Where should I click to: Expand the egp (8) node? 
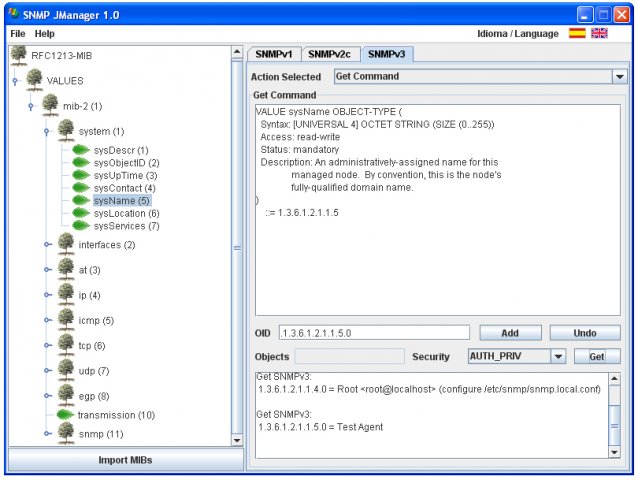pos(48,396)
